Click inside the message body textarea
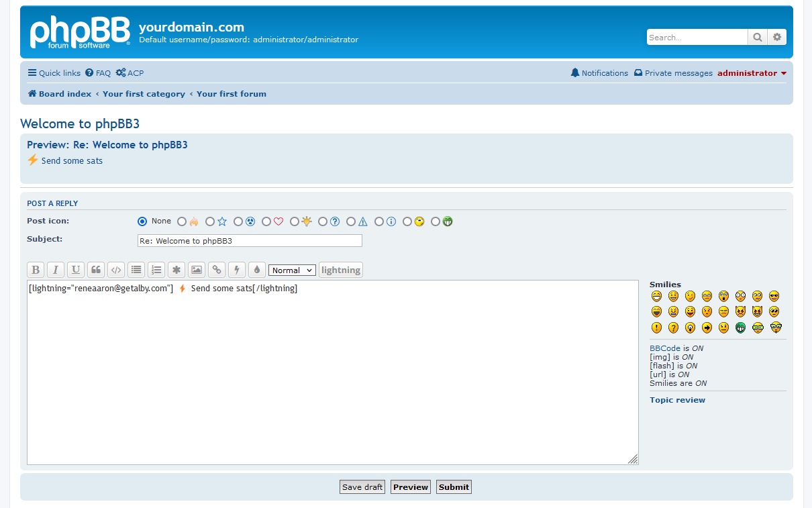This screenshot has height=508, width=812. point(333,372)
